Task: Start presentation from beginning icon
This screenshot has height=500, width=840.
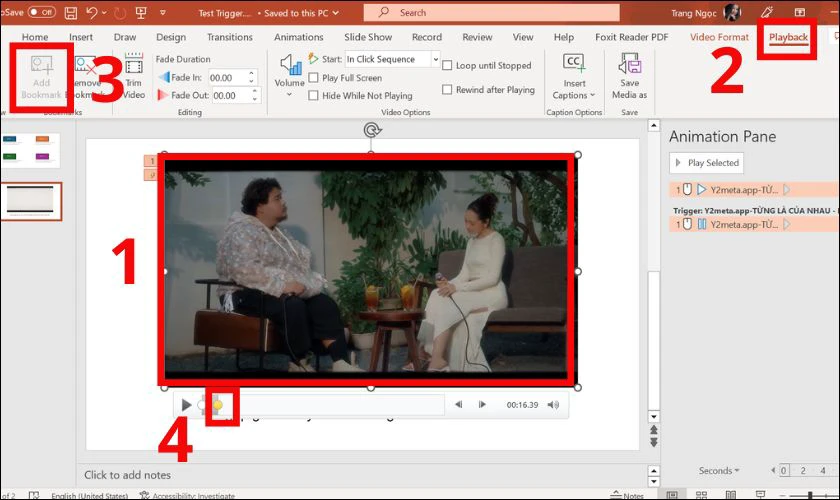Action: click(x=141, y=12)
